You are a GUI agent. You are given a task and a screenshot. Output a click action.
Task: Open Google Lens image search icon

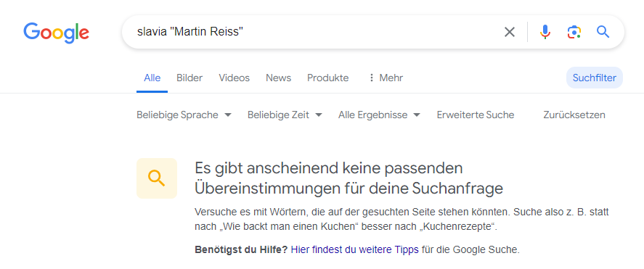(574, 32)
